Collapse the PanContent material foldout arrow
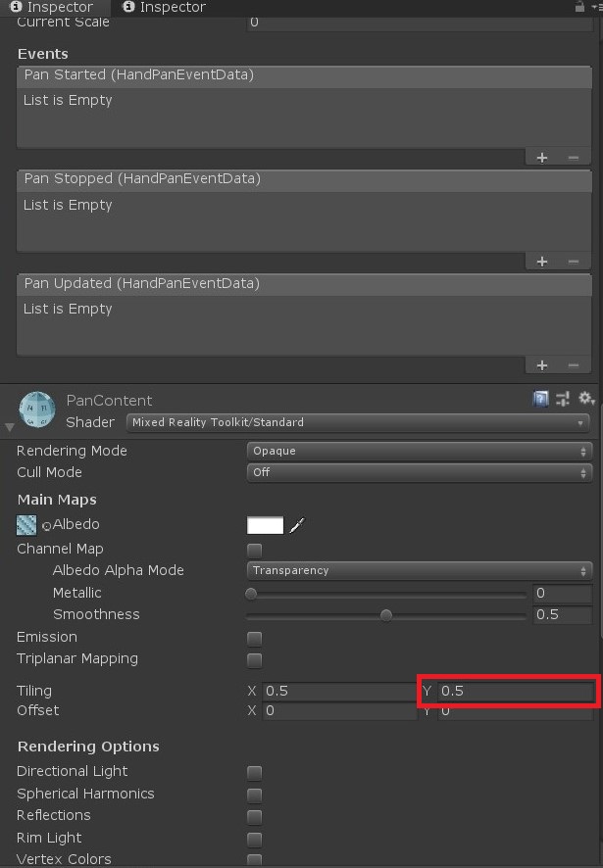Screen dimensions: 603x868 pos(10,427)
